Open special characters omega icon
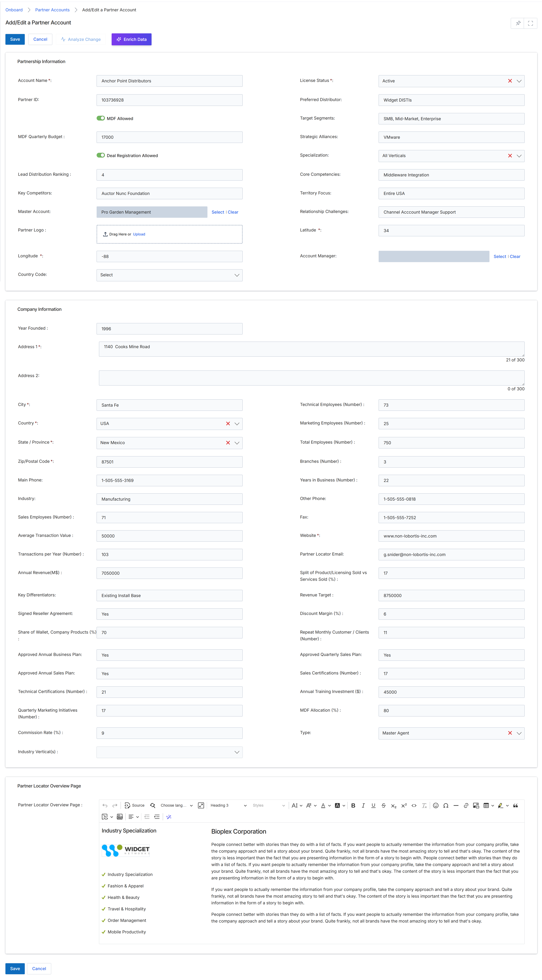The width and height of the screenshot is (542, 980). click(x=446, y=805)
